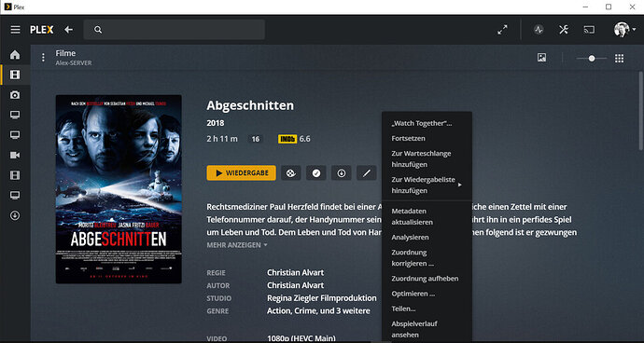Image resolution: width=644 pixels, height=343 pixels.
Task: Click the Alex-SERVER server name
Action: click(x=74, y=63)
